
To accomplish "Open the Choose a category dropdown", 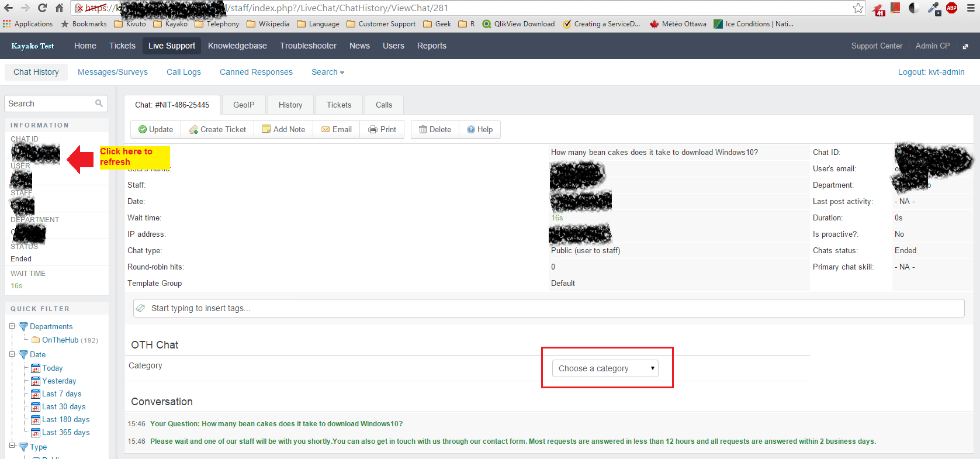I will coord(605,368).
